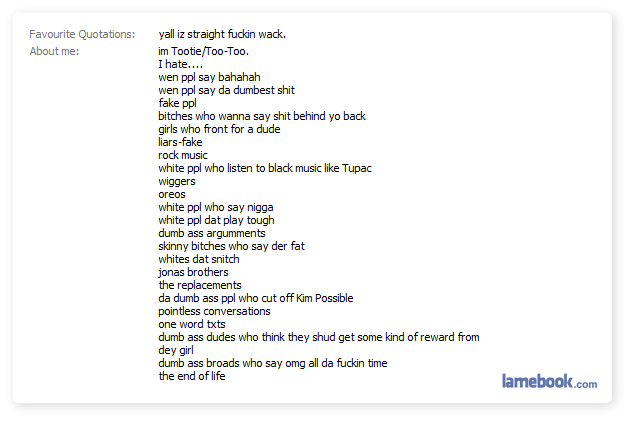Click the 'pointless conversations' line
The image size is (630, 421).
(x=215, y=311)
